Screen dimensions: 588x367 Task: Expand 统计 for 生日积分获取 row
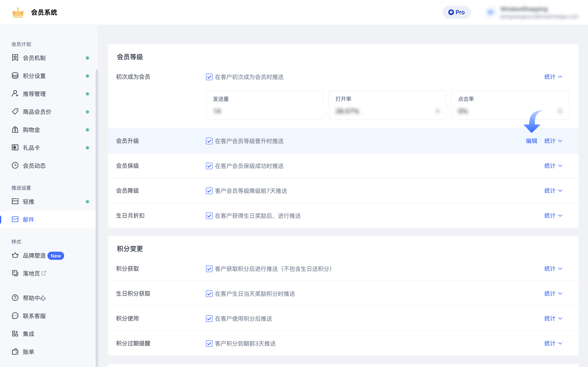pyautogui.click(x=553, y=294)
